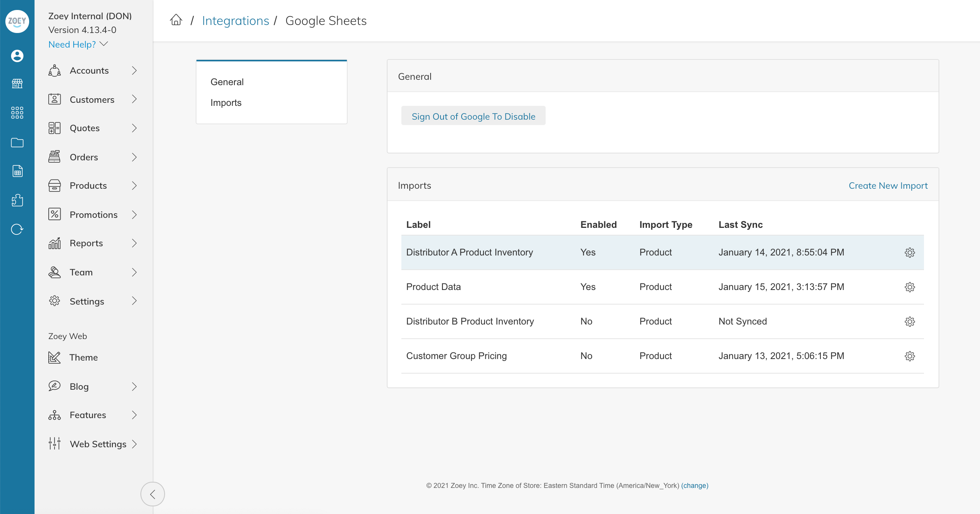Image resolution: width=980 pixels, height=514 pixels.
Task: Open the user profile icon in blue rail
Action: point(17,56)
